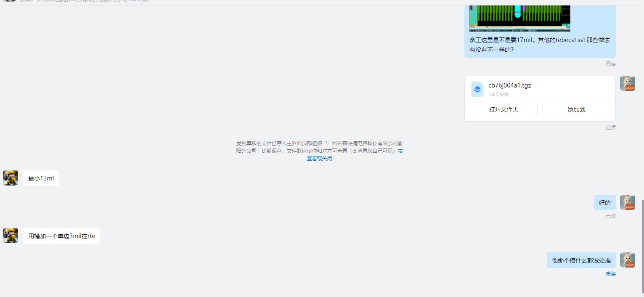Click the 已读 status below the file card

611,127
